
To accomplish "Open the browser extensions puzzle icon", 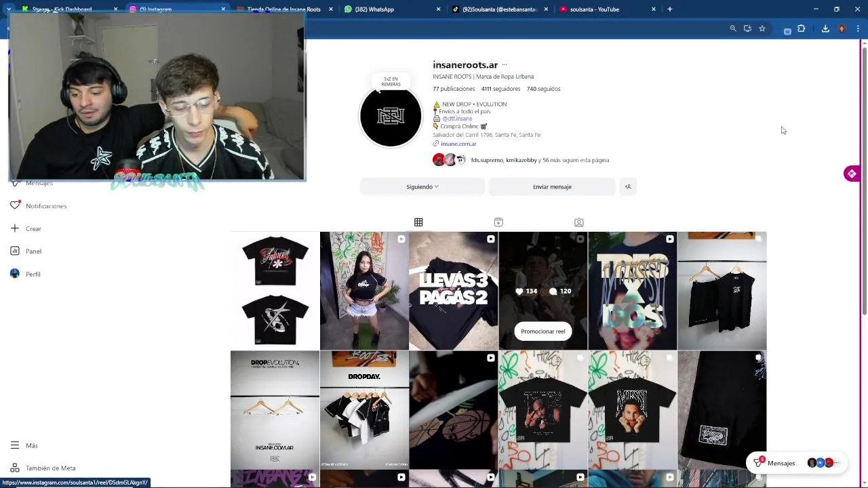I will 802,28.
